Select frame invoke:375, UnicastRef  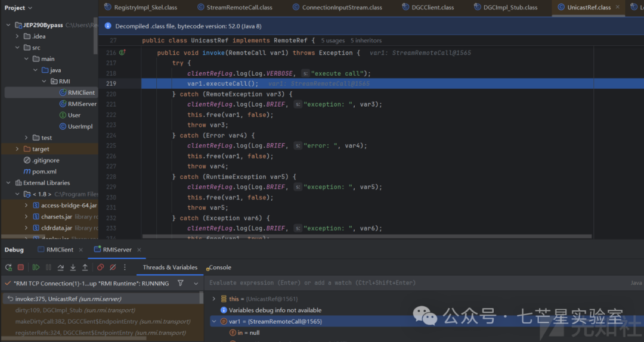tap(102, 299)
